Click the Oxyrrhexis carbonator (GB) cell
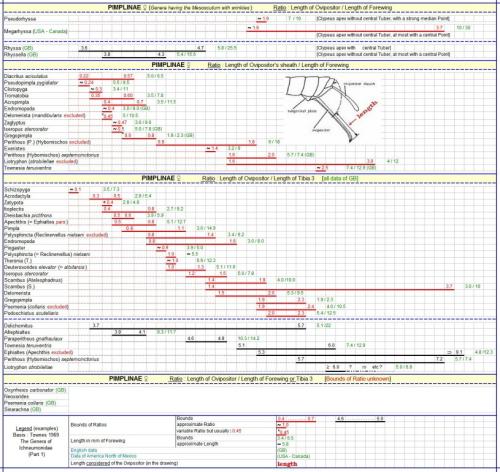The width and height of the screenshot is (500, 472). click(35, 390)
